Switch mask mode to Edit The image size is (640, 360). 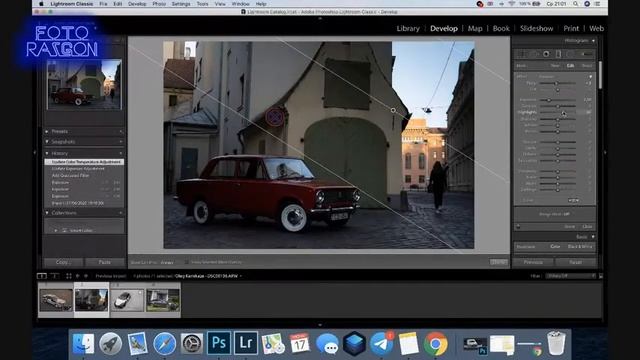click(x=570, y=66)
